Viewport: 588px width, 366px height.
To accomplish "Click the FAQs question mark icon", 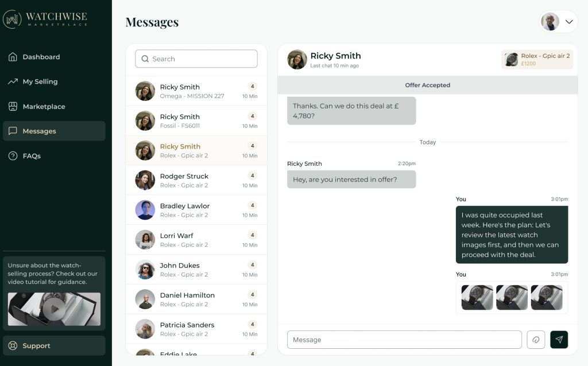I will (x=13, y=156).
